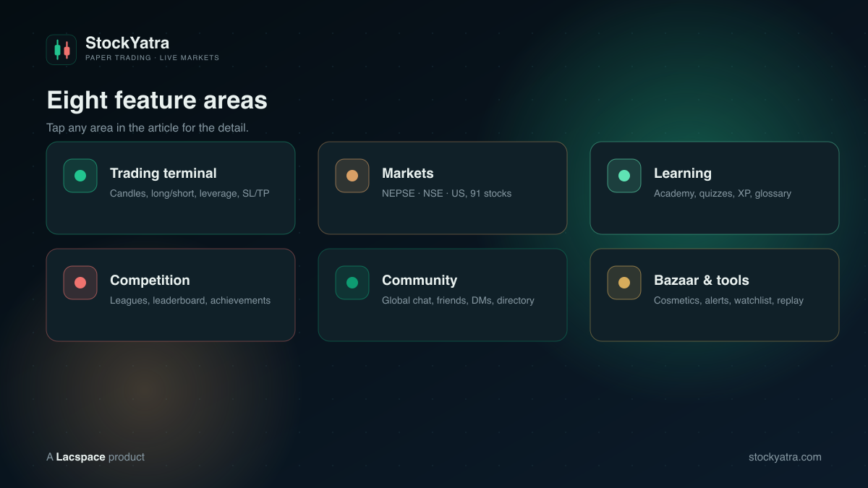Image resolution: width=868 pixels, height=488 pixels.
Task: Click 'Tap any area in the article' subtitle
Action: click(148, 128)
